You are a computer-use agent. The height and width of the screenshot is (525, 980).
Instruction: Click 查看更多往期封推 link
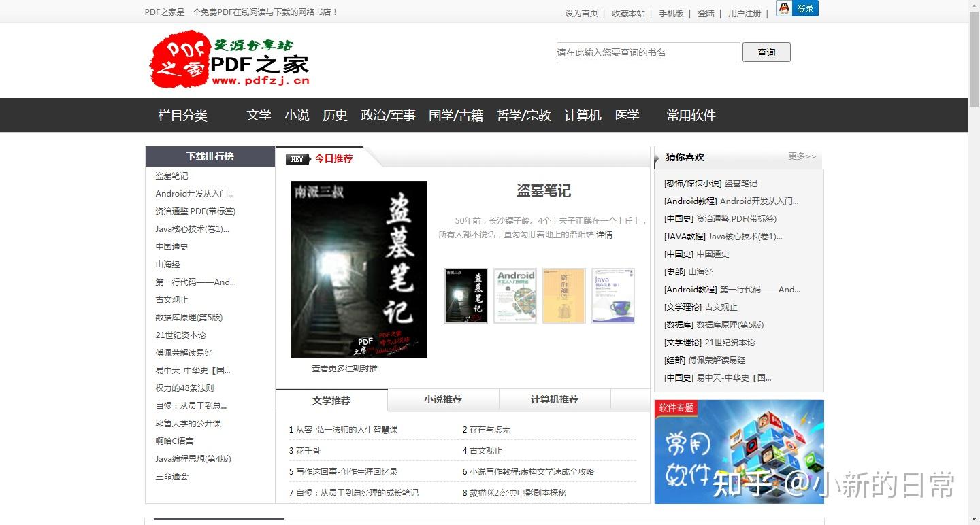pos(344,369)
